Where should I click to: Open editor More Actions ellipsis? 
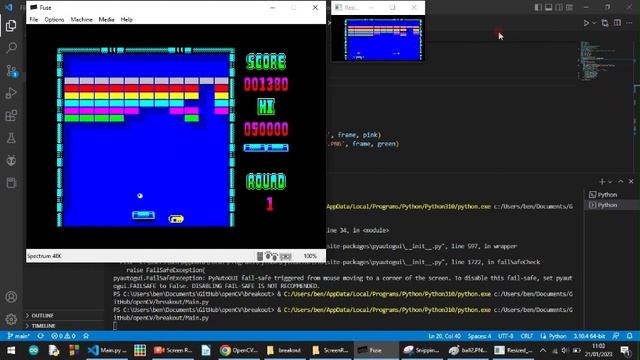coord(629,23)
